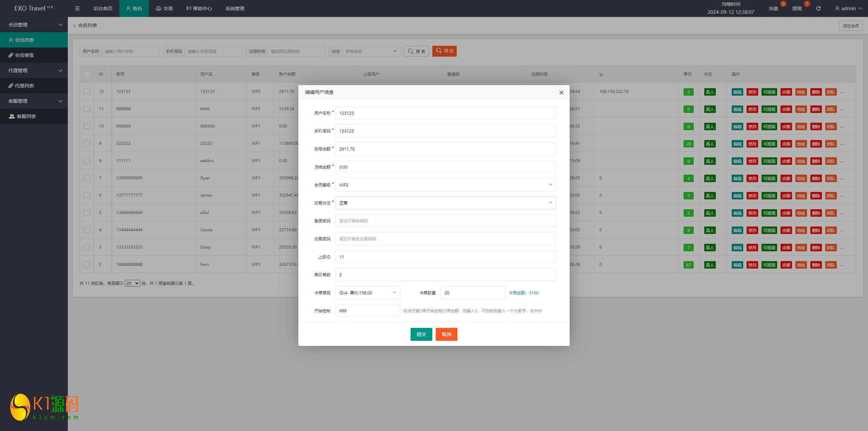
Task: Click 禁用 for account 888888 row
Action: click(752, 109)
